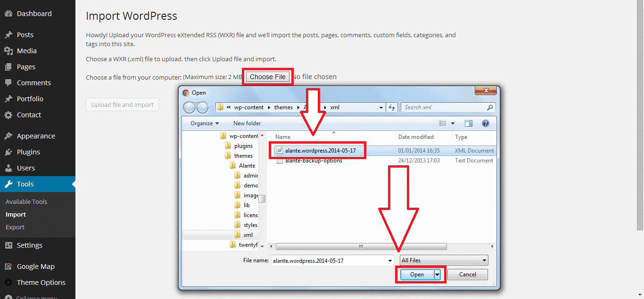Select the themes folder in tree
Screen dimensions: 644x299
239,156
